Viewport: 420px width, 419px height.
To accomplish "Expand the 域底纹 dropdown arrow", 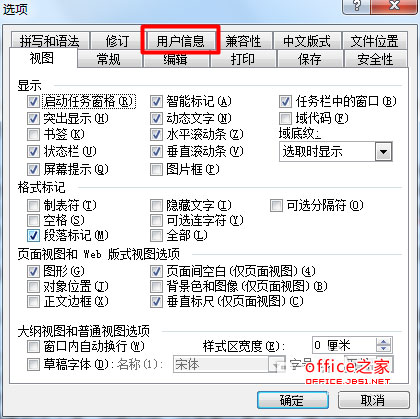I will [383, 152].
